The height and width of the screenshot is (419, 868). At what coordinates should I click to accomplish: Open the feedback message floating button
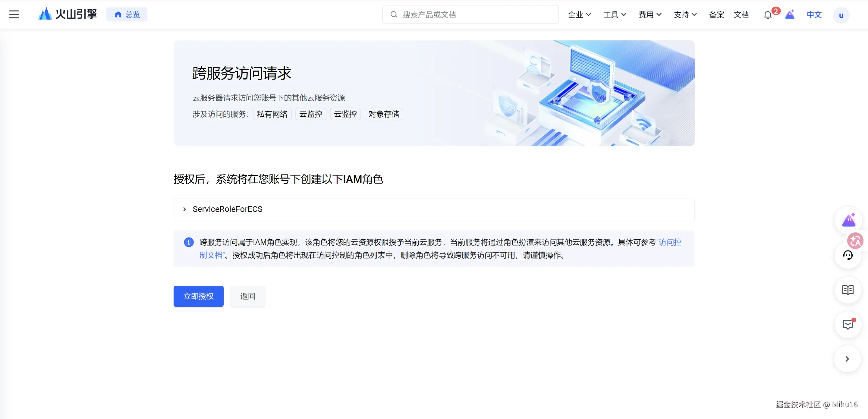848,324
